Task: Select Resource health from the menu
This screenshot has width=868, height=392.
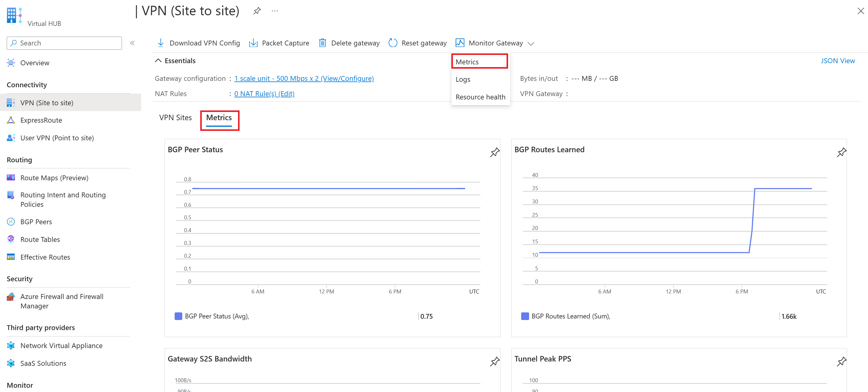Action: (480, 97)
